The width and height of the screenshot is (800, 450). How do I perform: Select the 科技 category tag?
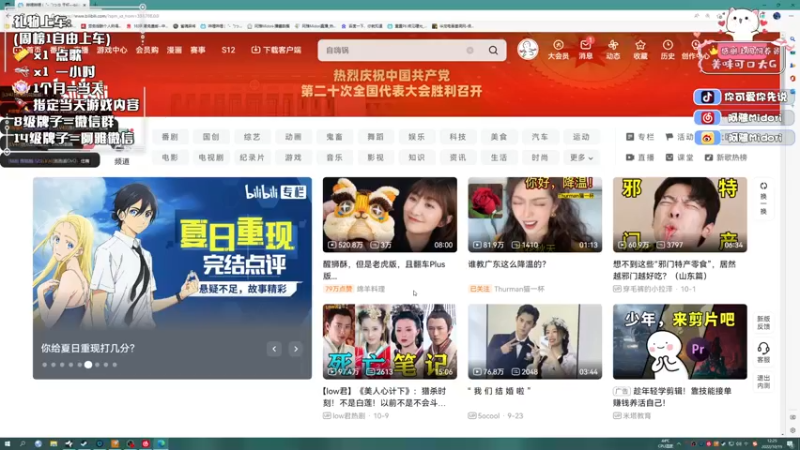coord(458,137)
